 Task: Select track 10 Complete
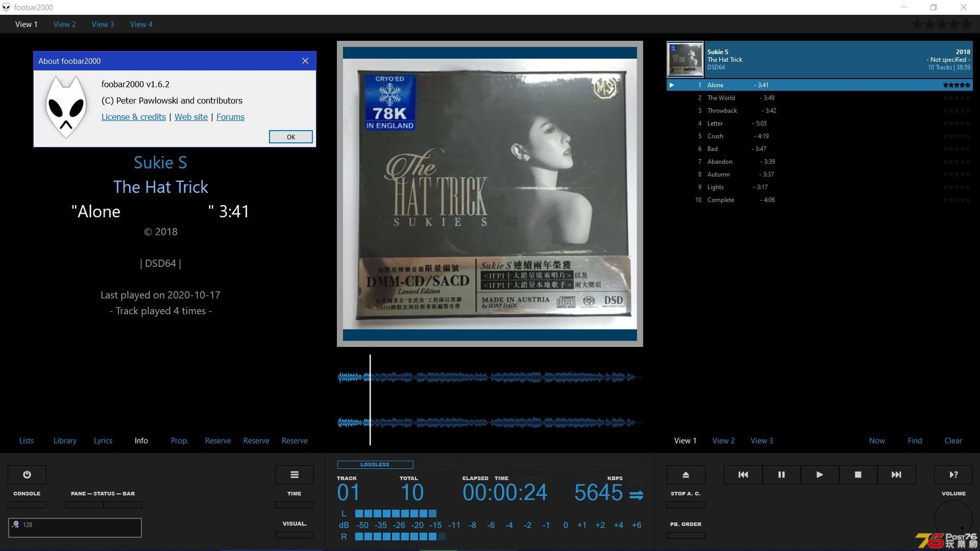[x=820, y=200]
